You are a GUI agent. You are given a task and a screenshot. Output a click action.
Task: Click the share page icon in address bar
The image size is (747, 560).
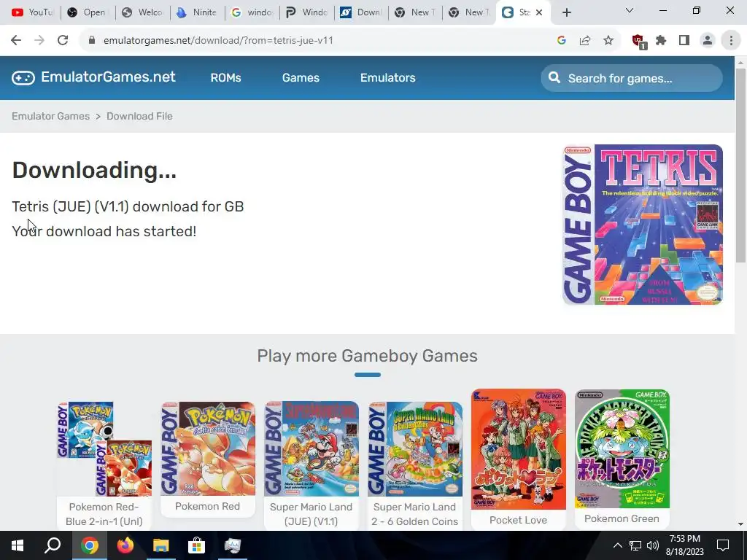(x=585, y=41)
